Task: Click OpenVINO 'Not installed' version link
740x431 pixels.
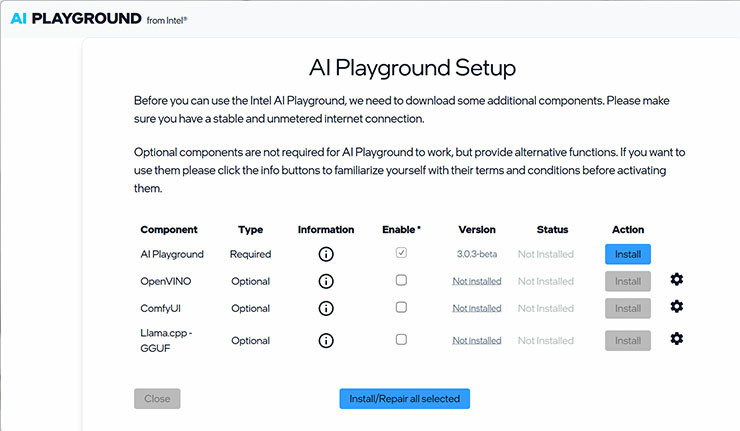Action: (477, 281)
